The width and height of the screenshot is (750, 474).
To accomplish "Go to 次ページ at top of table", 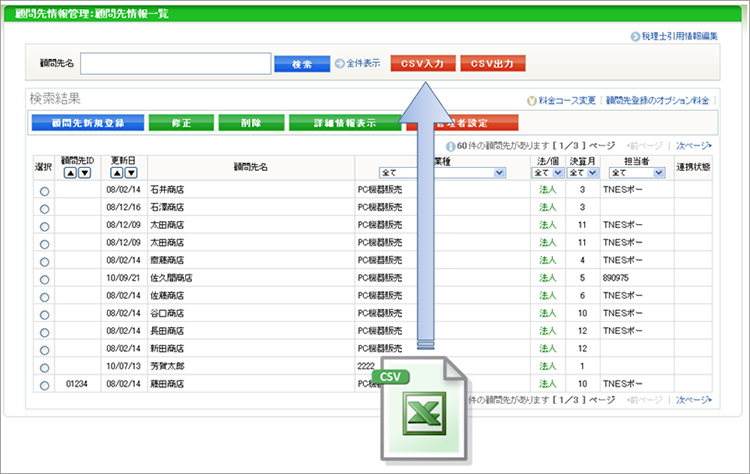I will tap(694, 145).
